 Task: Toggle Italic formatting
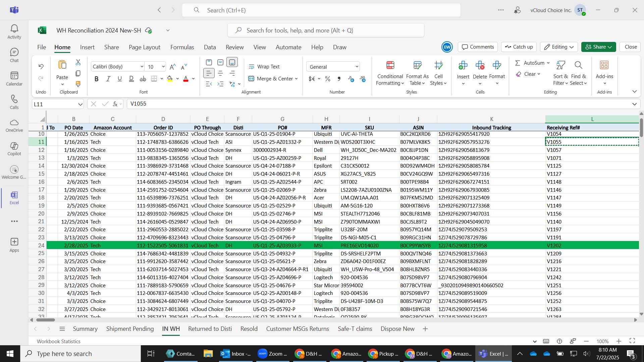tap(108, 79)
